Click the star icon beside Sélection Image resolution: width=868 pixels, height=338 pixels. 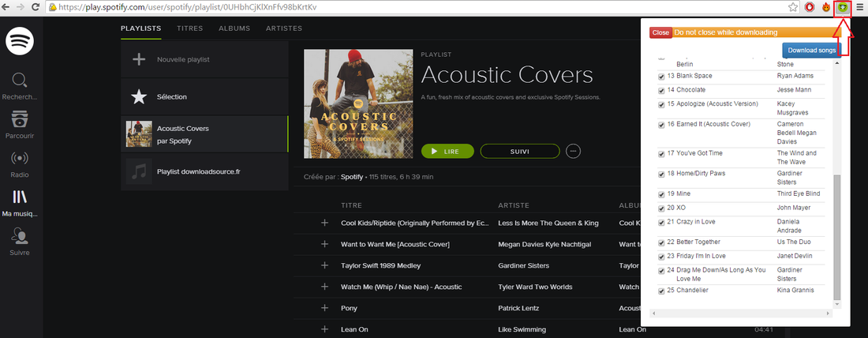tap(138, 97)
